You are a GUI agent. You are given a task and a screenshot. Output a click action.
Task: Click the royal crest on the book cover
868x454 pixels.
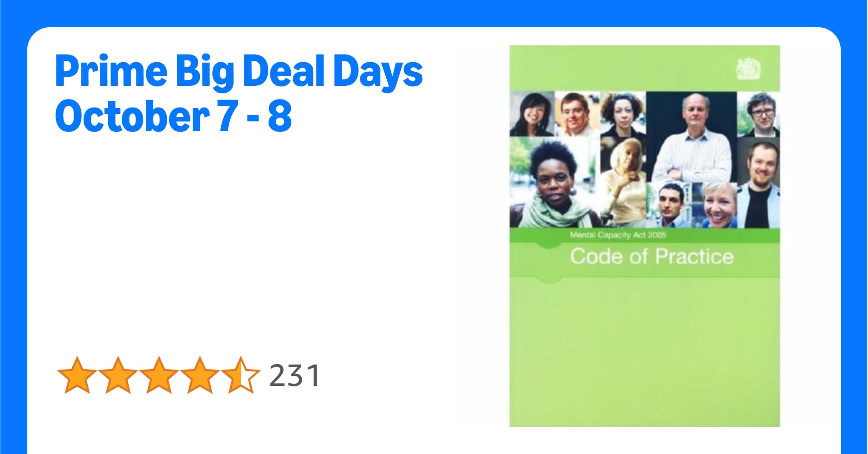[748, 69]
